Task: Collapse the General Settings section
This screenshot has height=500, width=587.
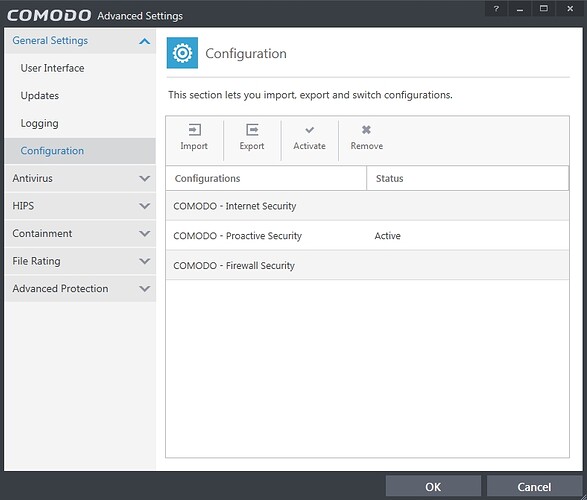Action: coord(145,41)
